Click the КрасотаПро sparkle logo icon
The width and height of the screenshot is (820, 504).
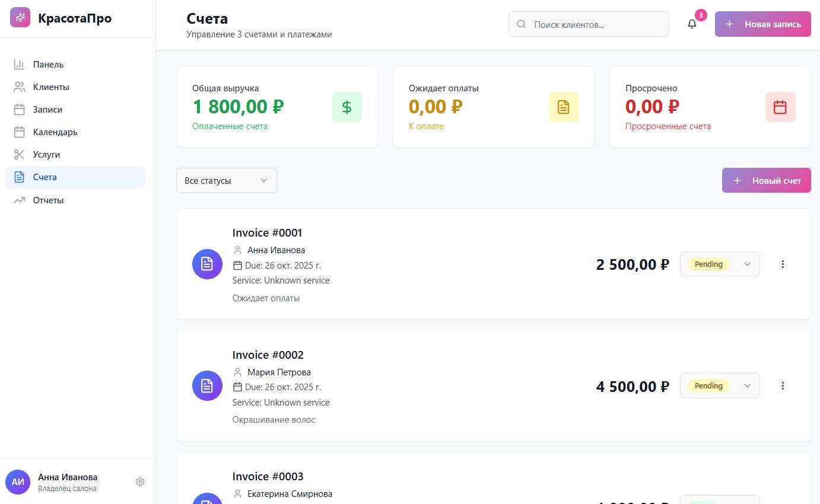coord(20,18)
